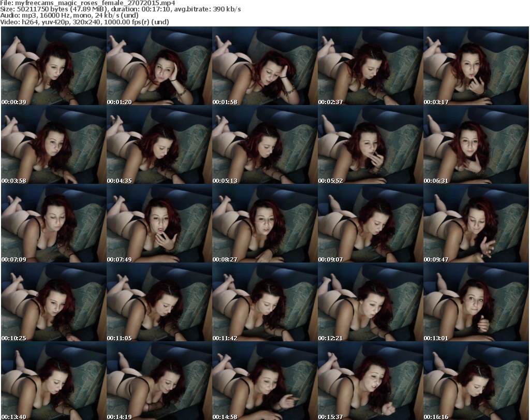Select frame with timestamp 00:11:42
530x420 pixels.
click(264, 302)
